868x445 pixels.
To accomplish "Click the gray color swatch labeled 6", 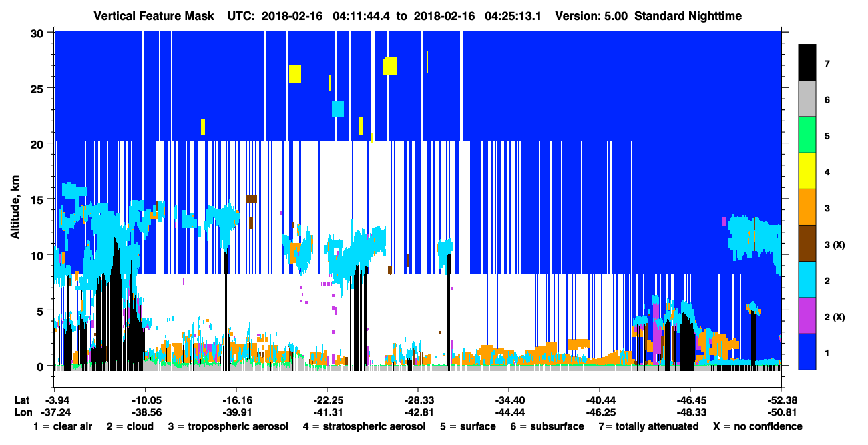I will point(807,99).
